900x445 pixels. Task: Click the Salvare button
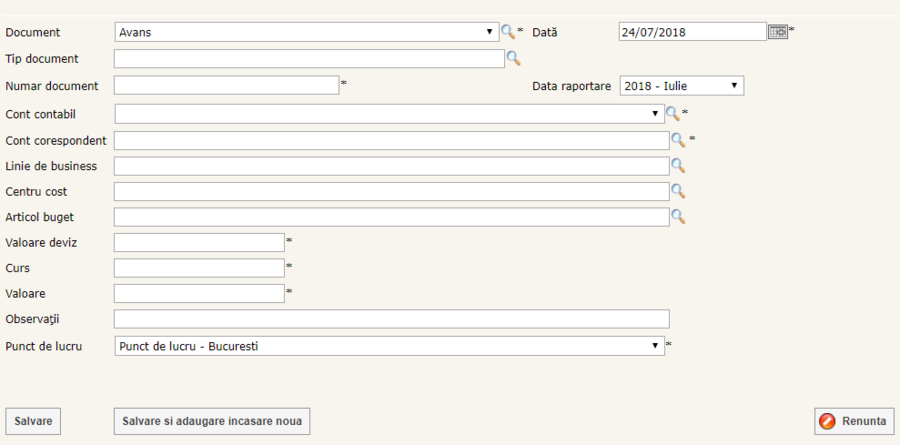click(x=33, y=421)
